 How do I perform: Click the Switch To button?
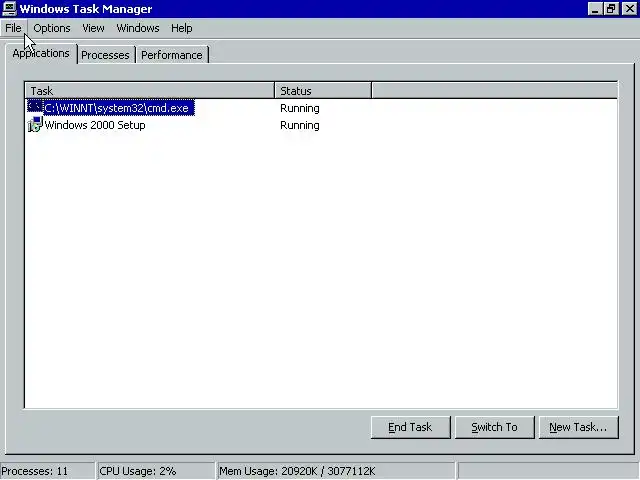494,427
